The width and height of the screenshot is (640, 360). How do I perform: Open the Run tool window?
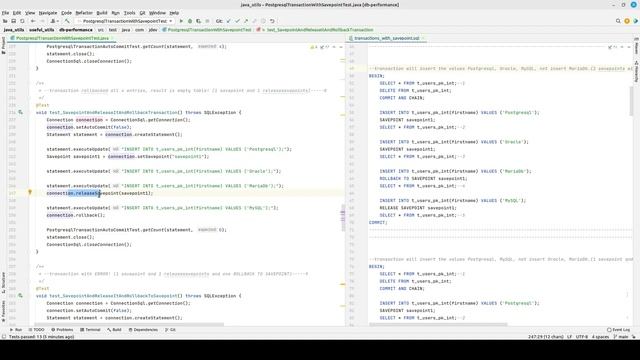16,329
